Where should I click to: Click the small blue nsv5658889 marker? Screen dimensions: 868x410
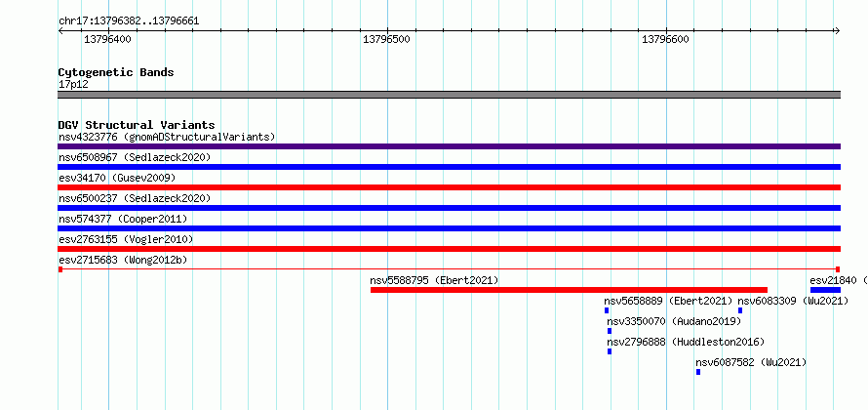coord(607,310)
